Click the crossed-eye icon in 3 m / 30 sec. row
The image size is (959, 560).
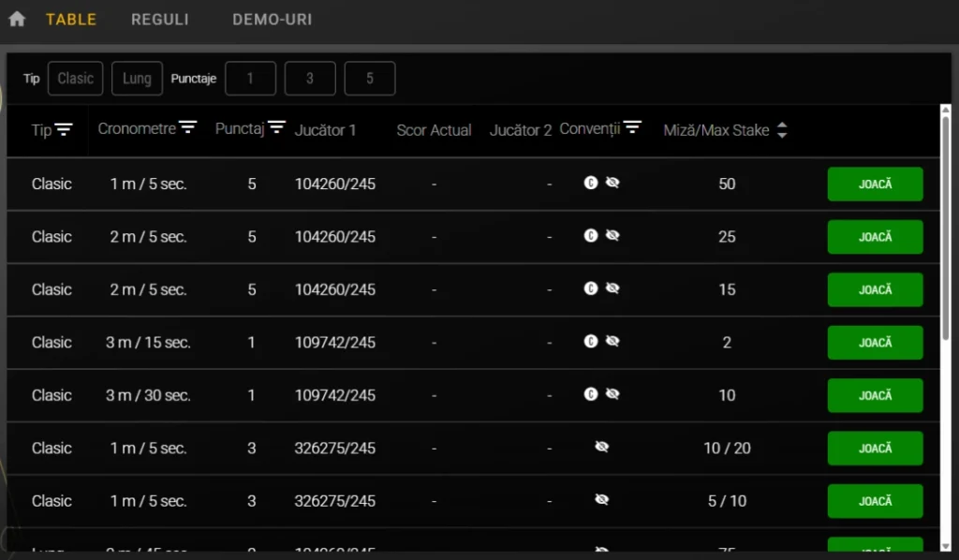[x=612, y=393]
